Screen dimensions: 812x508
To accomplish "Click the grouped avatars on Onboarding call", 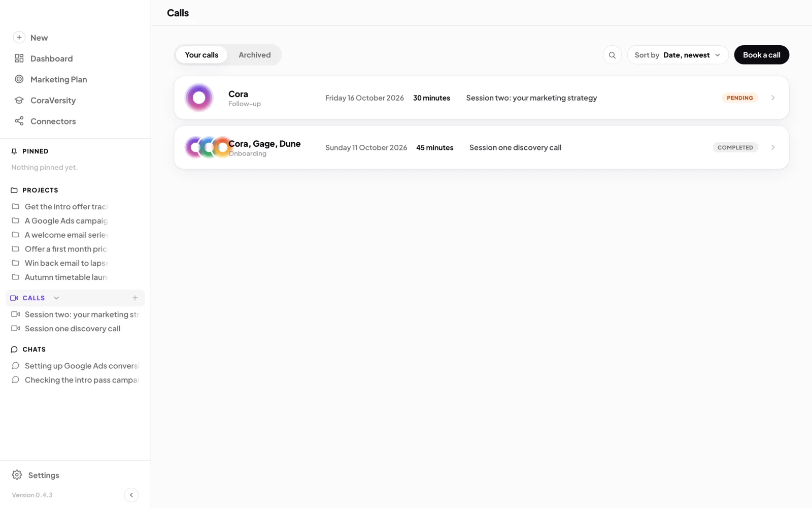I will 209,147.
